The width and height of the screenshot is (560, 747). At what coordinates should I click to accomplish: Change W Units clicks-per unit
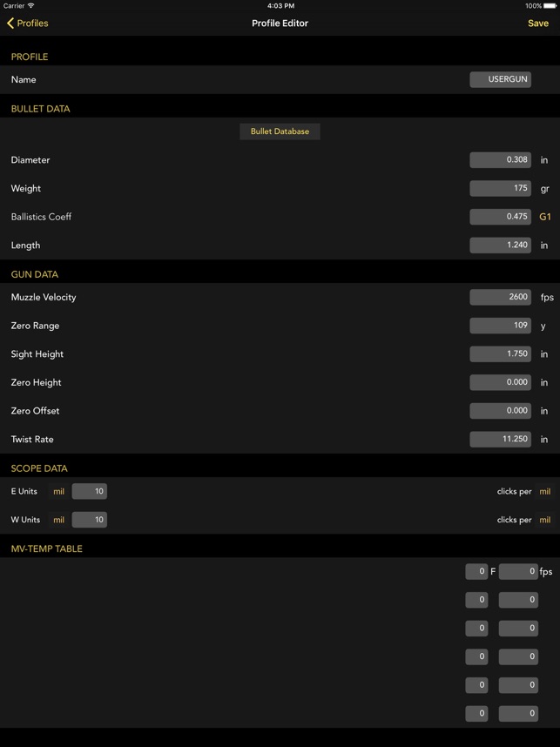tap(545, 520)
